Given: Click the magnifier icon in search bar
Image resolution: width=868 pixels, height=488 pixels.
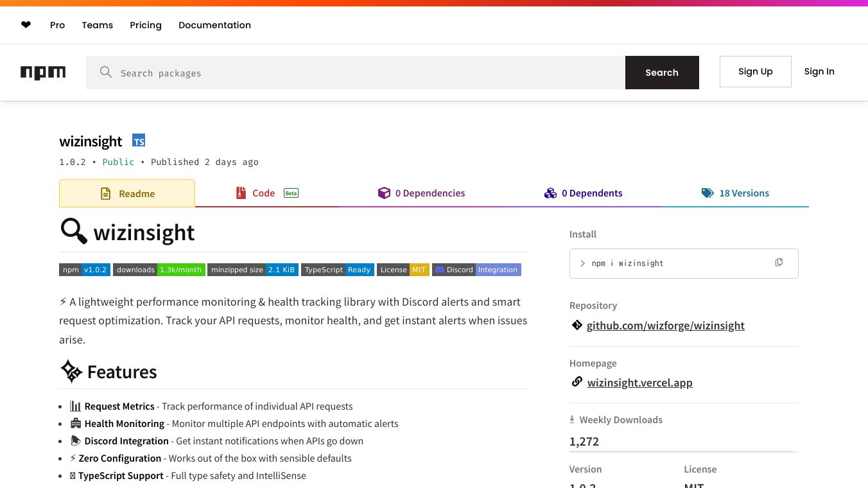Looking at the screenshot, I should coord(106,73).
